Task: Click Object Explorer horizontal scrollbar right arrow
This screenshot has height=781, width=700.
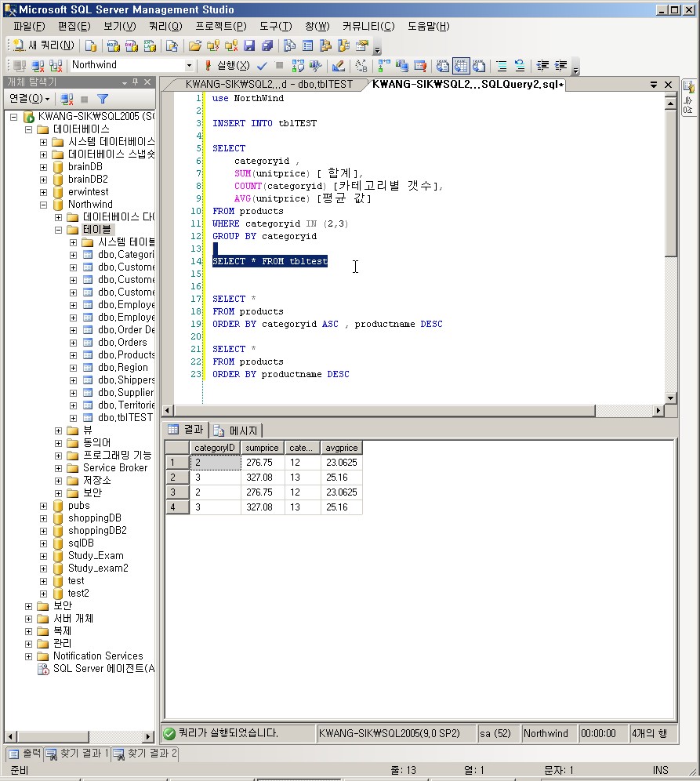Action: [148, 736]
